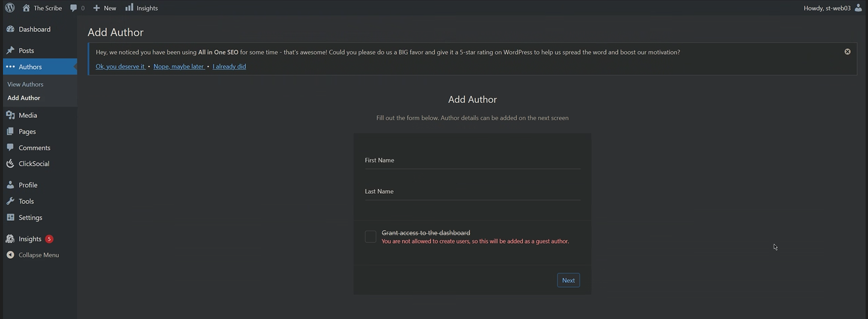This screenshot has width=868, height=319.
Task: Click 'Howdy, st-web03' account menu
Action: 833,8
